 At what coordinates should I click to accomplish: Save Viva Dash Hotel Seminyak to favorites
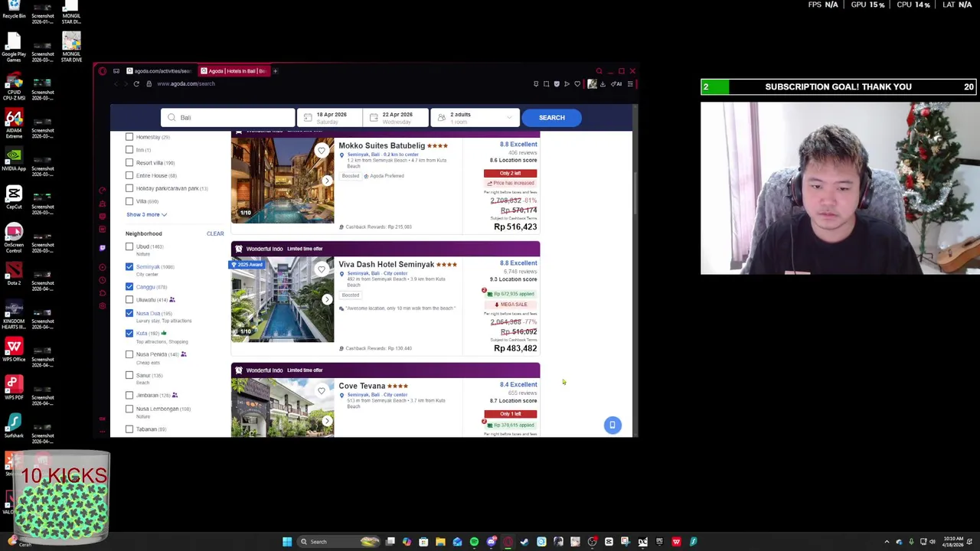click(x=322, y=269)
